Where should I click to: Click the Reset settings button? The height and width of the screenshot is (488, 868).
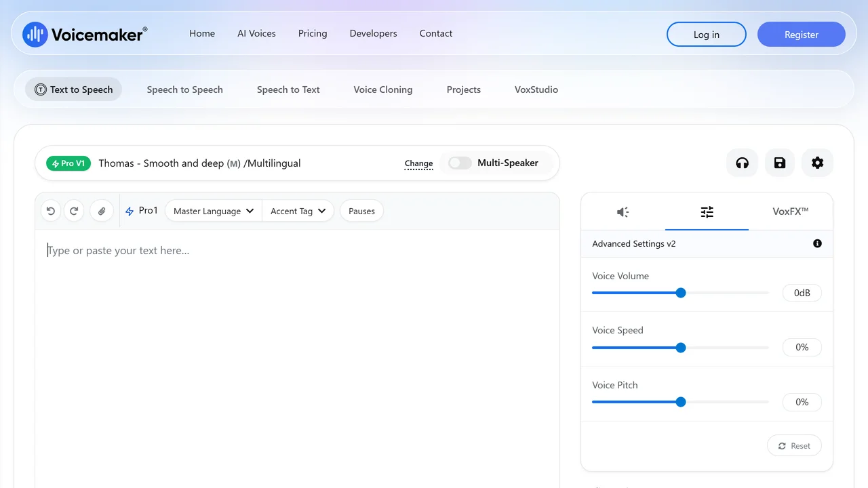794,446
